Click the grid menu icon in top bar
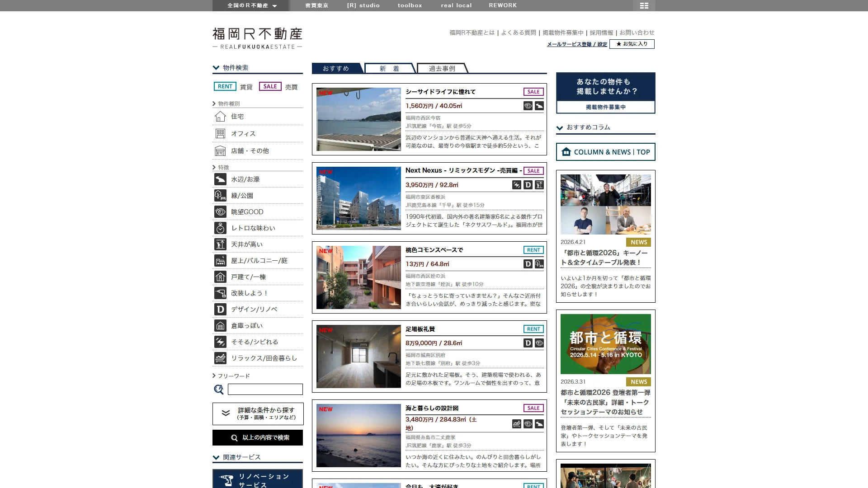Image resolution: width=868 pixels, height=488 pixels. tap(644, 5)
